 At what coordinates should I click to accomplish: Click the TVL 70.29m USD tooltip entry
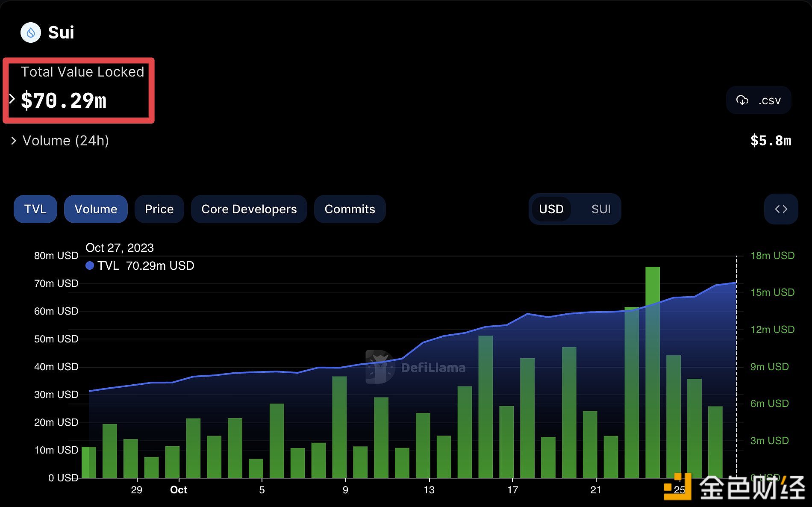tap(140, 266)
